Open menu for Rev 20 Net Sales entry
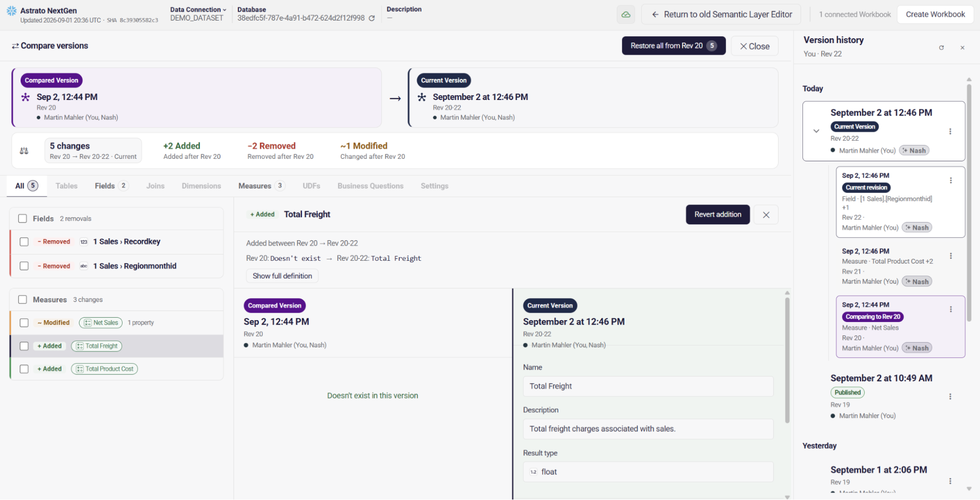Screen dimensions: 980x500 pos(951,309)
